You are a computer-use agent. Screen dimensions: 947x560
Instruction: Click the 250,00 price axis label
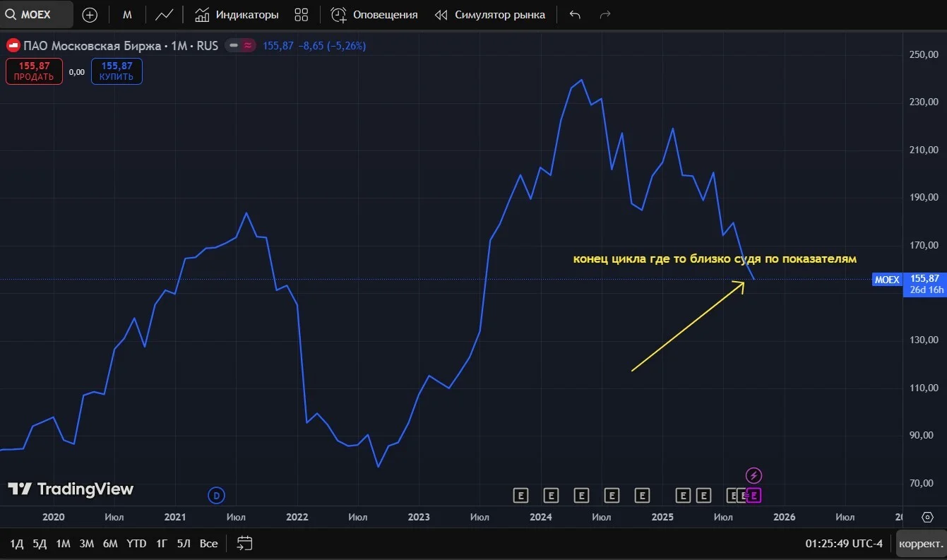point(924,54)
